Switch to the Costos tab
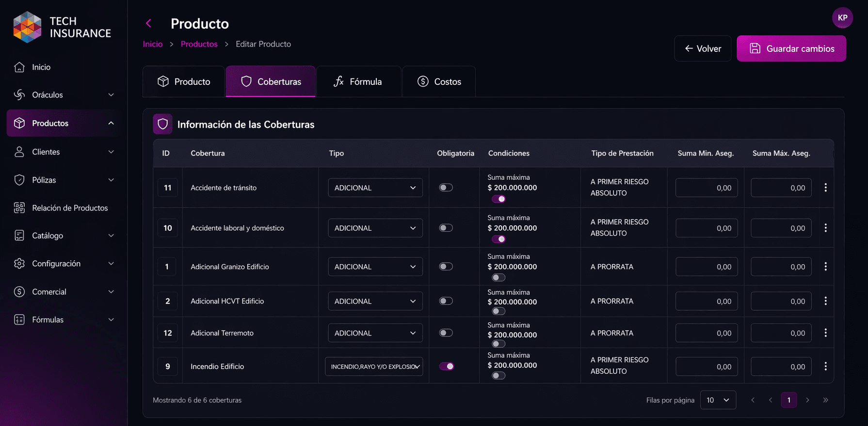The width and height of the screenshot is (868, 426). [439, 81]
